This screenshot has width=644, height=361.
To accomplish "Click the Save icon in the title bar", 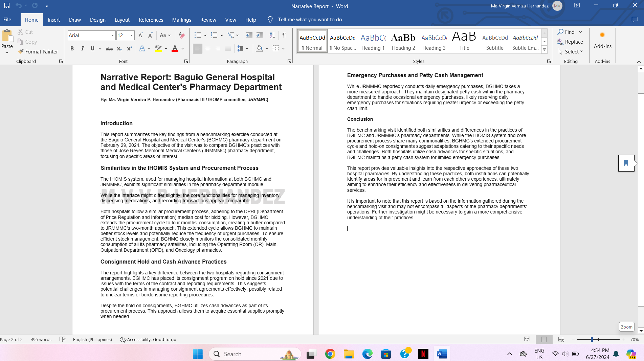I will click(7, 6).
